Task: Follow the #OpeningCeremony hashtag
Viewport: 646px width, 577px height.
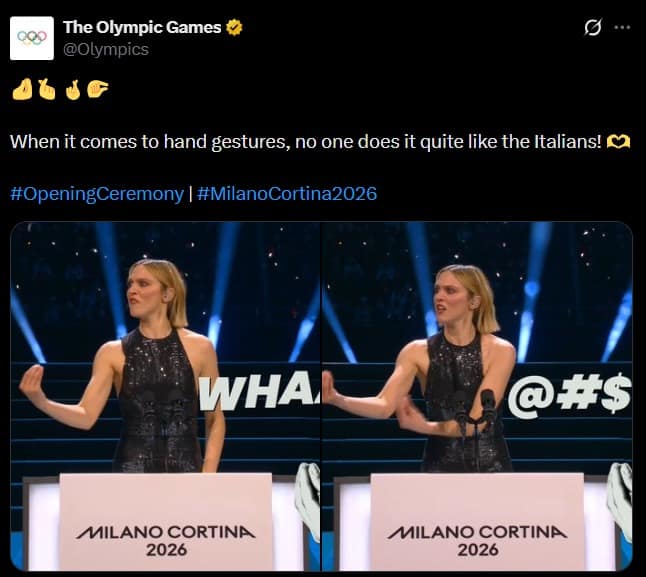Action: pyautogui.click(x=97, y=194)
